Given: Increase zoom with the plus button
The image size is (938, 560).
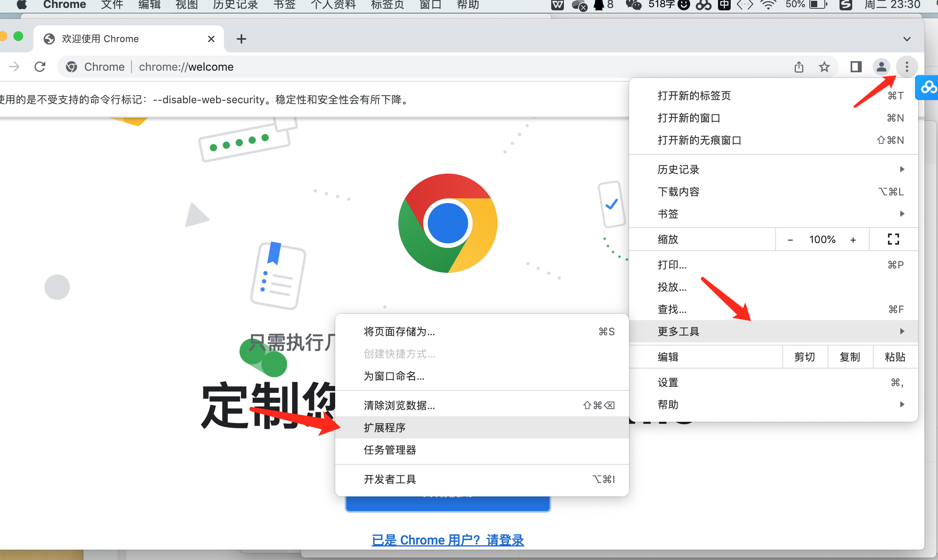Looking at the screenshot, I should [853, 239].
